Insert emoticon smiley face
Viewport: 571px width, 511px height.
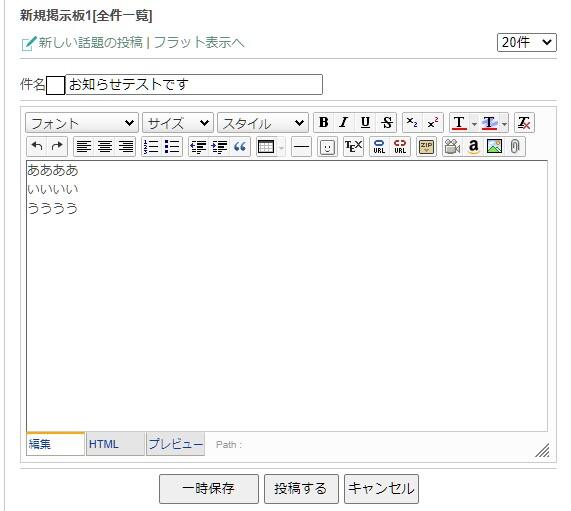pos(327,147)
